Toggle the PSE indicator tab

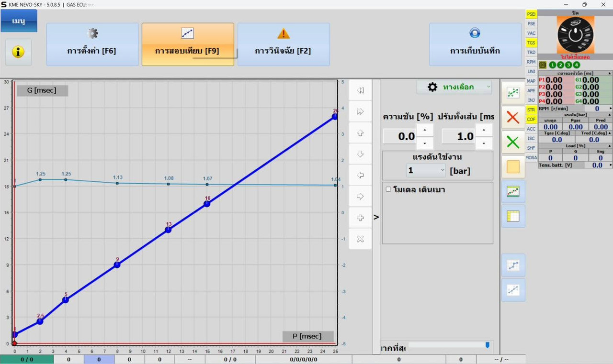tap(531, 23)
